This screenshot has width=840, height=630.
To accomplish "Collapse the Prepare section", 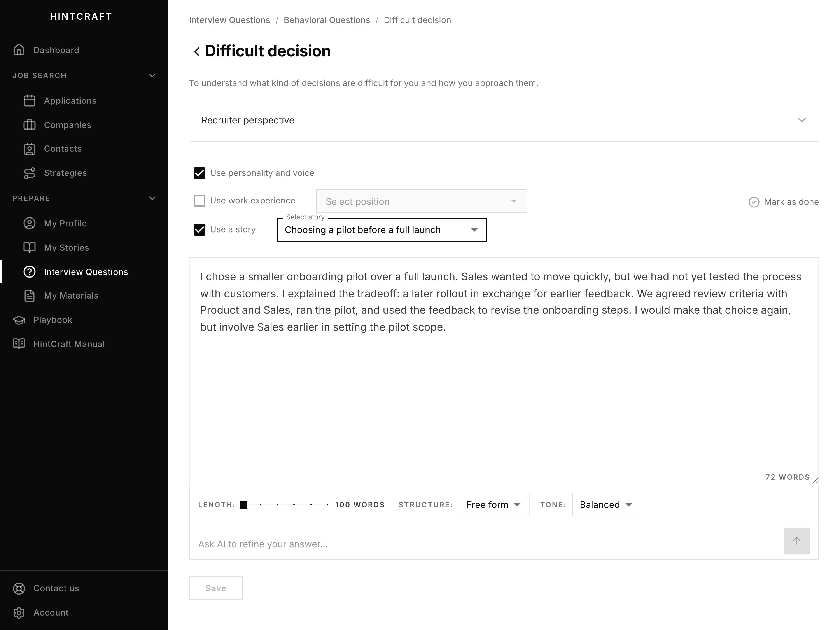I will (152, 198).
